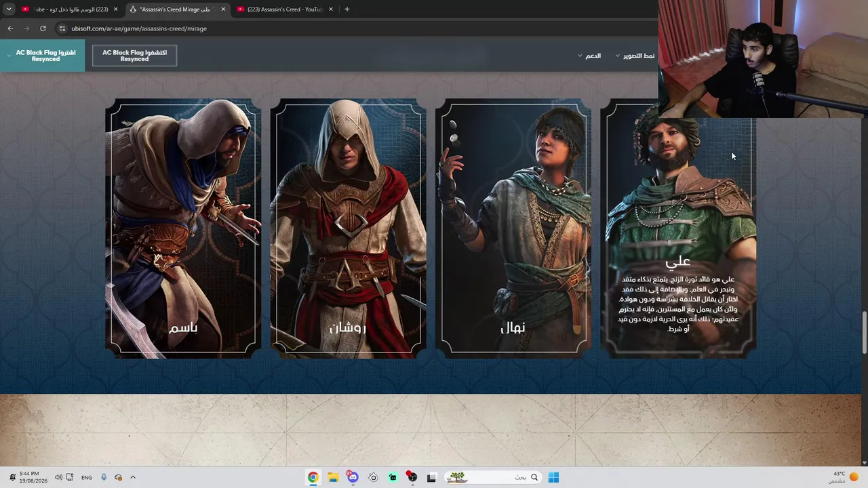Open the tab search dropdown
The image size is (868, 488).
[x=9, y=9]
